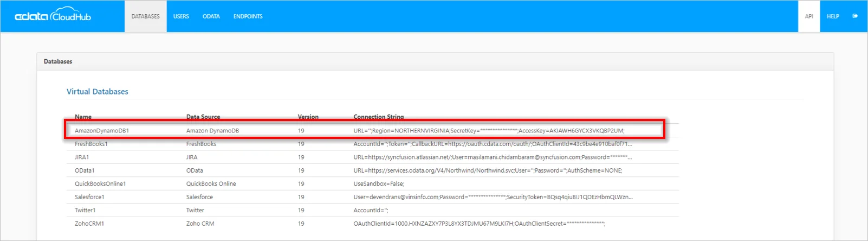Click the logout icon in header
This screenshot has height=241, width=868.
point(855,16)
